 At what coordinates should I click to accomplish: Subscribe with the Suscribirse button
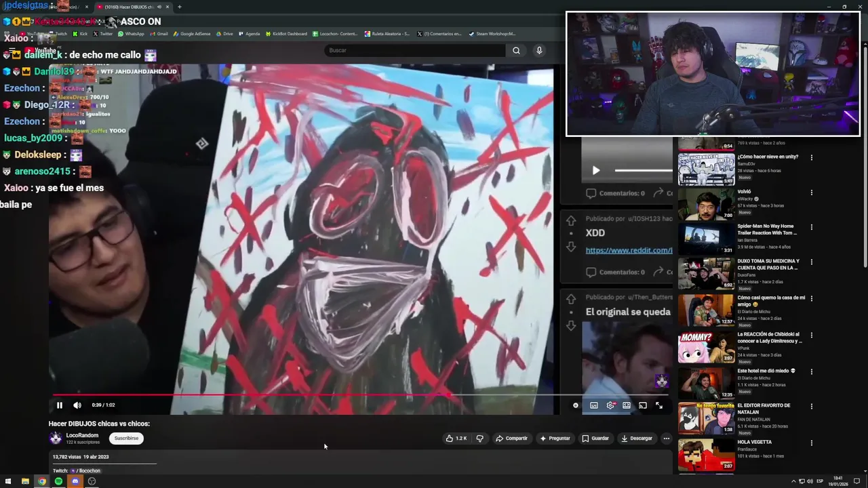point(126,439)
